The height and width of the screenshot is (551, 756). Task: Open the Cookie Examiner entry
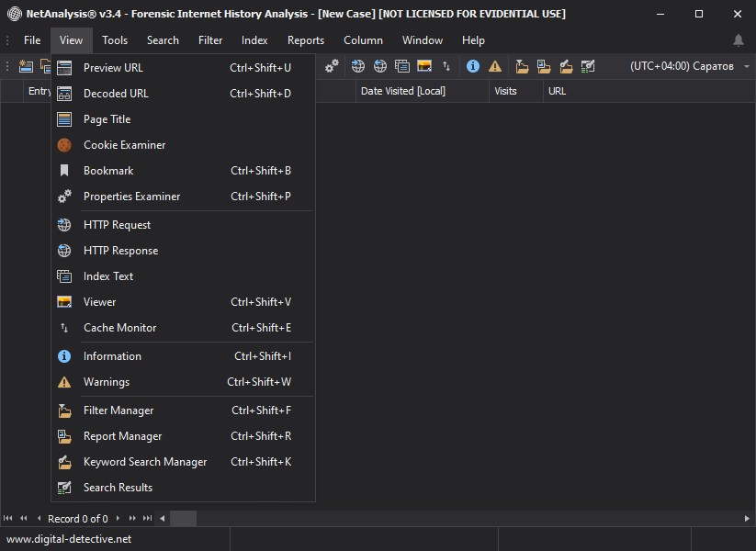coord(183,144)
